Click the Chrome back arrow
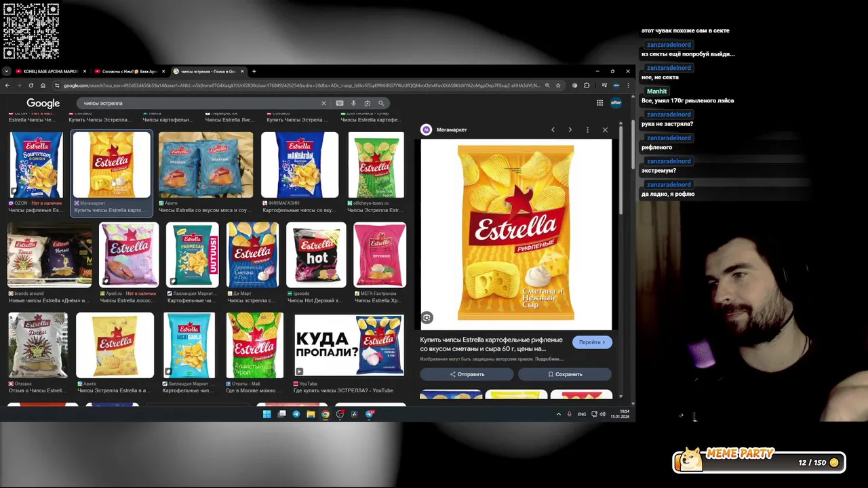The image size is (868, 488). click(x=7, y=85)
